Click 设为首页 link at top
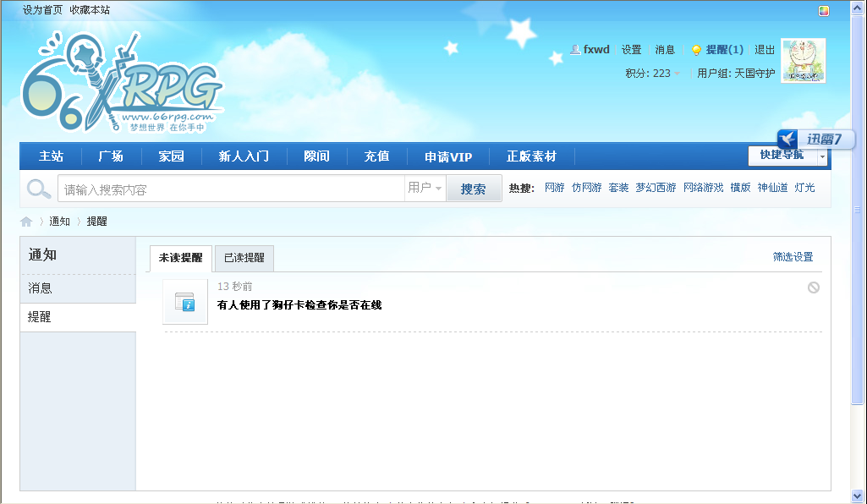The height and width of the screenshot is (504, 867). [x=42, y=10]
